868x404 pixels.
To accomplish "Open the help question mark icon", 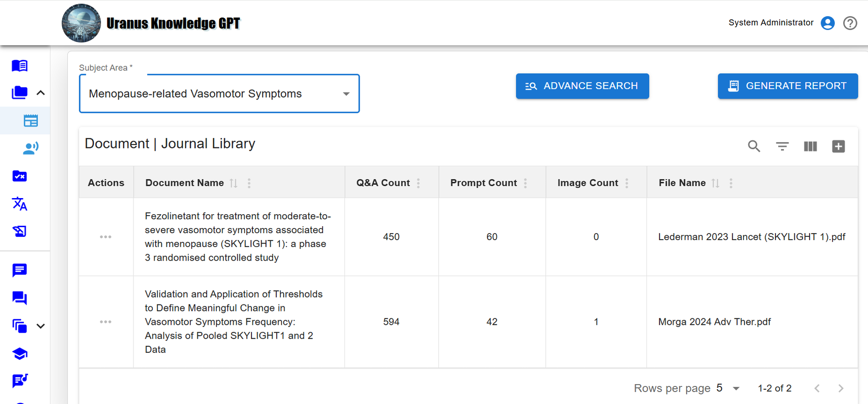I will click(x=850, y=23).
